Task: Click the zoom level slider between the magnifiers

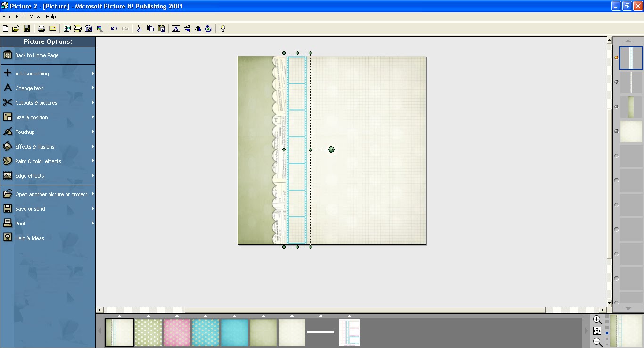Action: point(607,331)
